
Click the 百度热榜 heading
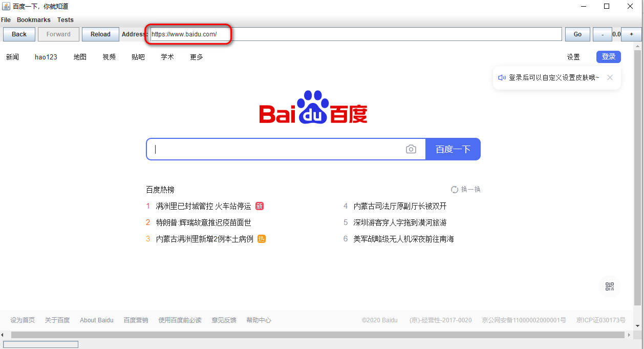(x=160, y=190)
